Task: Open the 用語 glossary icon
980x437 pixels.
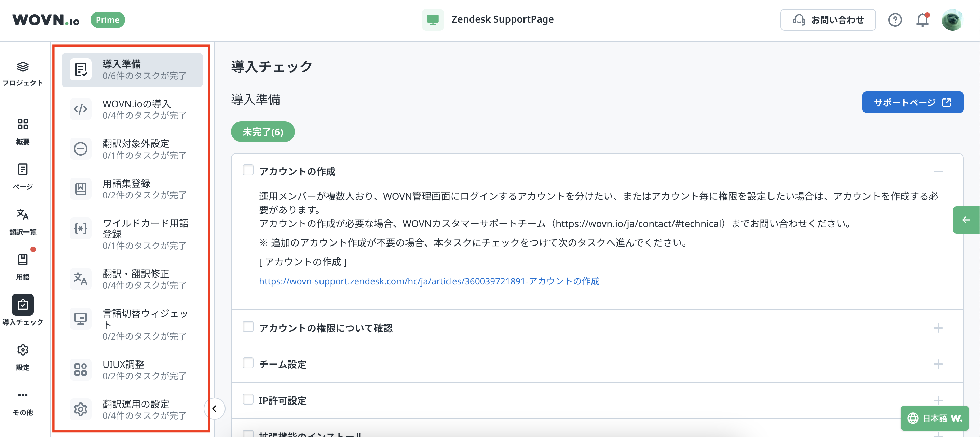Action: tap(23, 260)
